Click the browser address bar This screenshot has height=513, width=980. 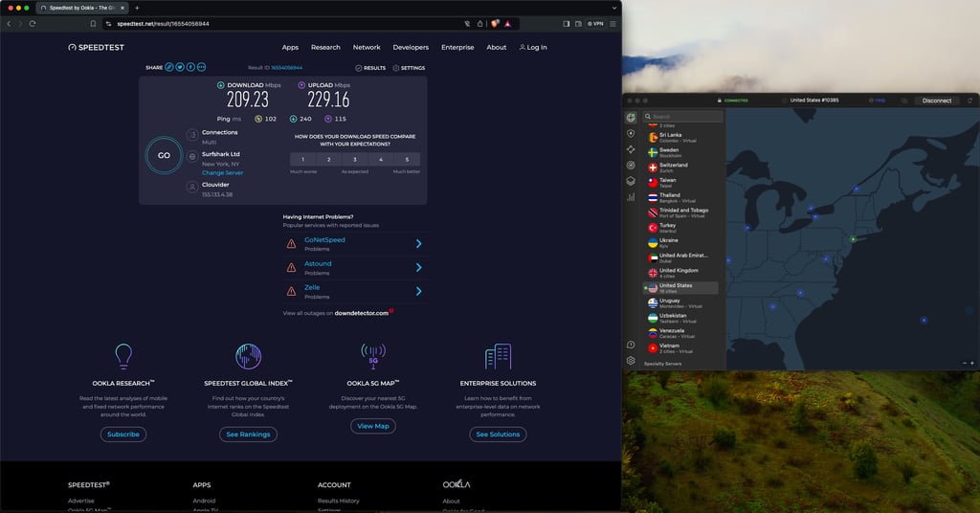(281, 24)
